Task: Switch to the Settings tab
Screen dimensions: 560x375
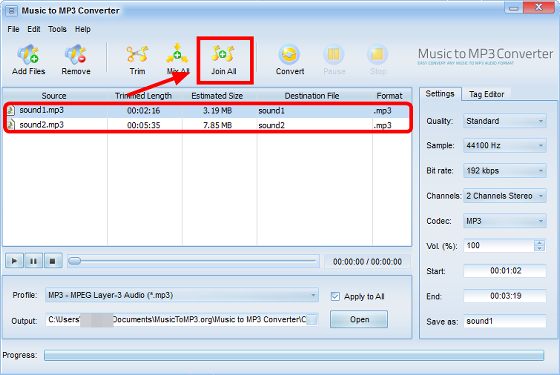Action: pos(440,94)
